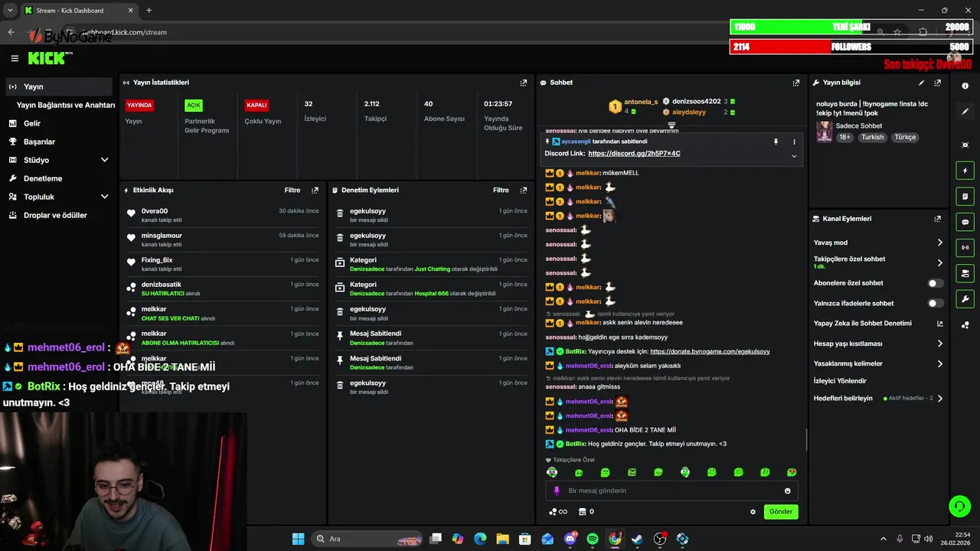Toggle Abonelere özel sohbet switch
Image resolution: width=980 pixels, height=551 pixels.
click(935, 283)
